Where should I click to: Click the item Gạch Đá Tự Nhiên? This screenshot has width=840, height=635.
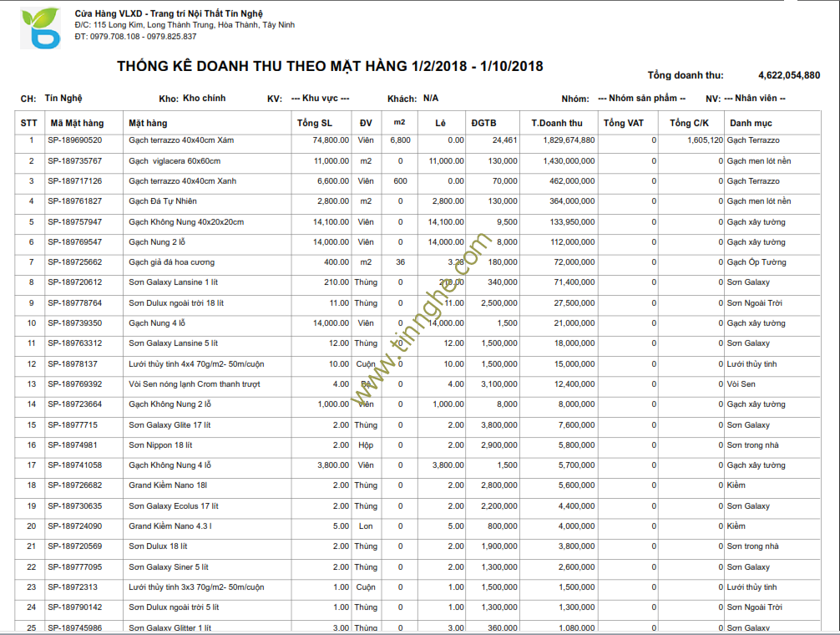[162, 201]
